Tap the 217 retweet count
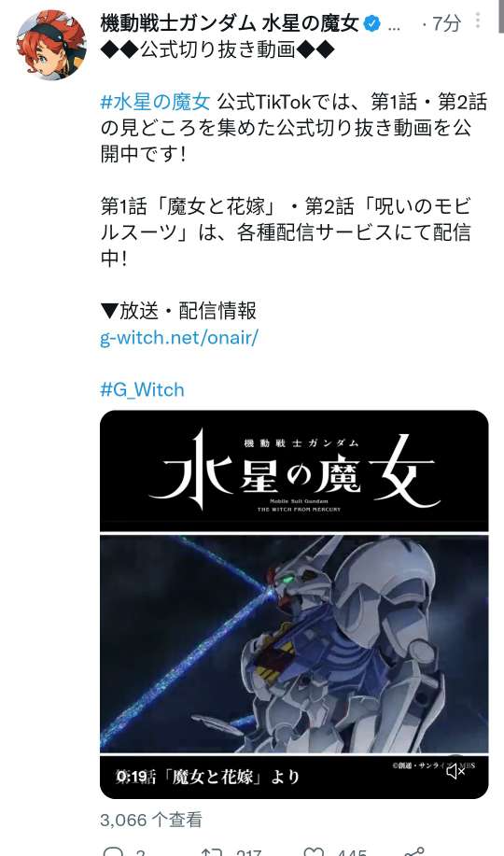504x856 pixels. (x=248, y=851)
